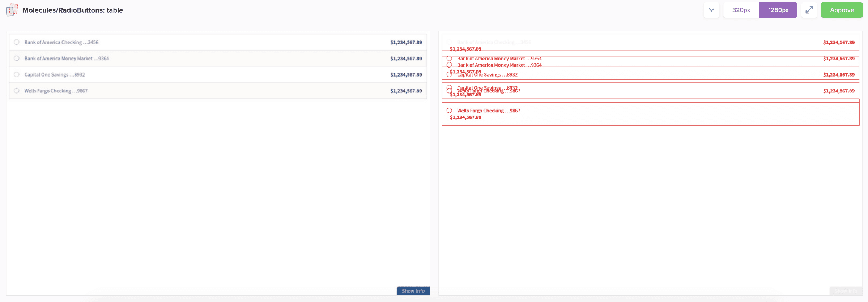The height and width of the screenshot is (302, 868).
Task: Click the red balance under boxed Wells Fargo row
Action: [x=465, y=117]
